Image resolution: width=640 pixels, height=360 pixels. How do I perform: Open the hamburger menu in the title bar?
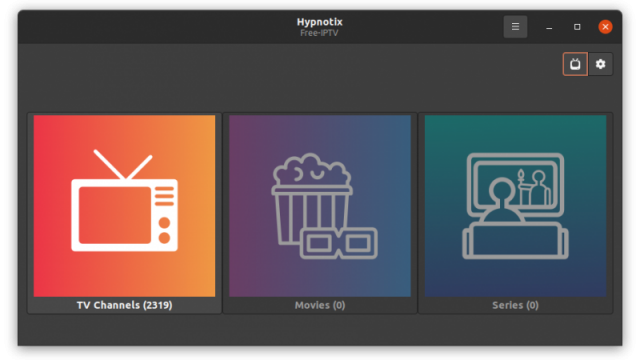click(x=515, y=27)
